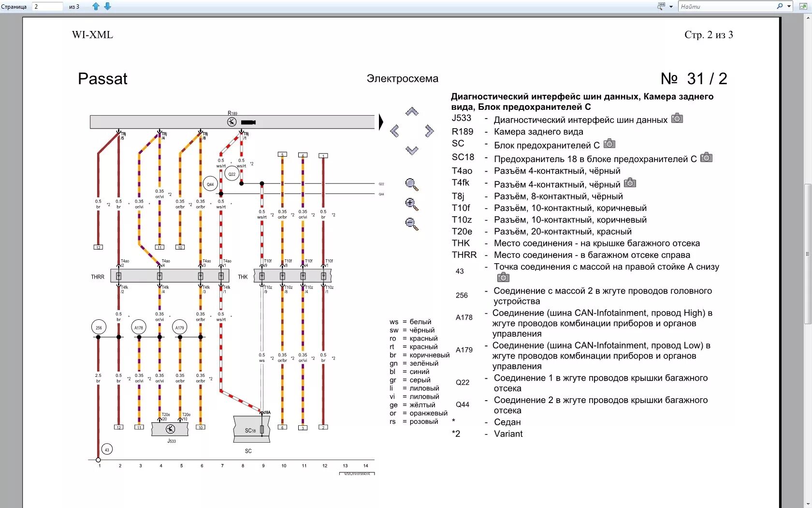Click the 'ws = белый' color code
Viewport: 812px width, 508px height.
pyautogui.click(x=410, y=322)
